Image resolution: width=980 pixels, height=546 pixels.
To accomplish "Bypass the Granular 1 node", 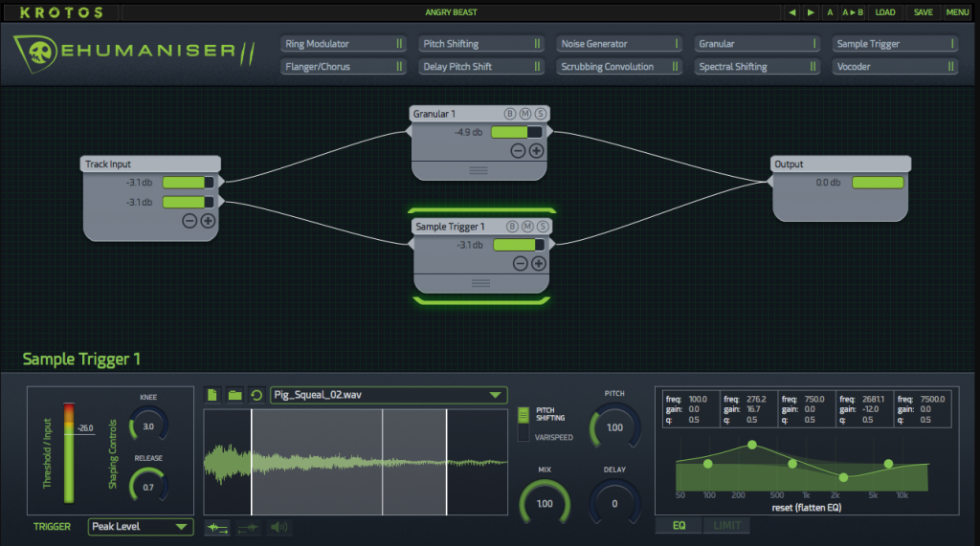I will click(510, 114).
